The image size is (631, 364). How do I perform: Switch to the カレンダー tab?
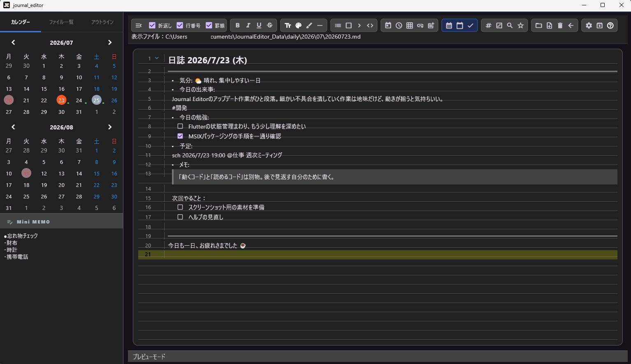pos(21,22)
